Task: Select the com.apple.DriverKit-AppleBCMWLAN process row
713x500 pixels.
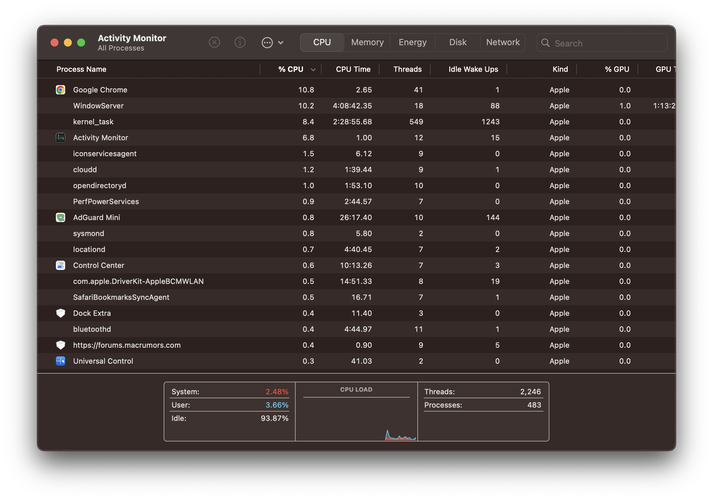Action: point(356,281)
